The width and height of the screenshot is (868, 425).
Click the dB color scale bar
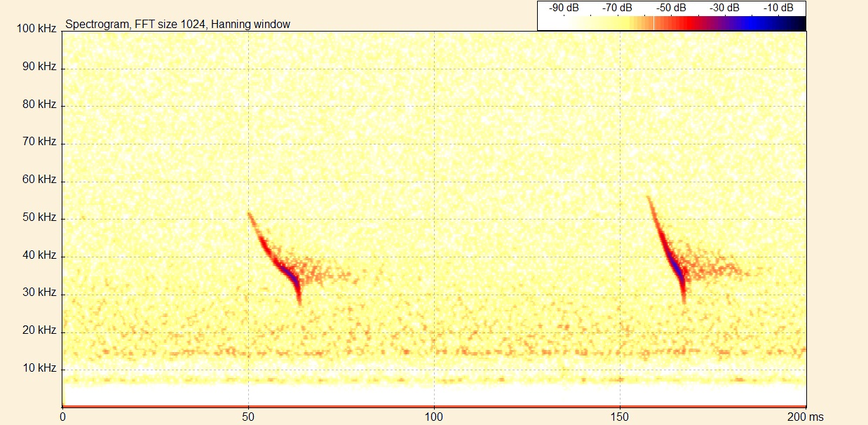click(672, 23)
